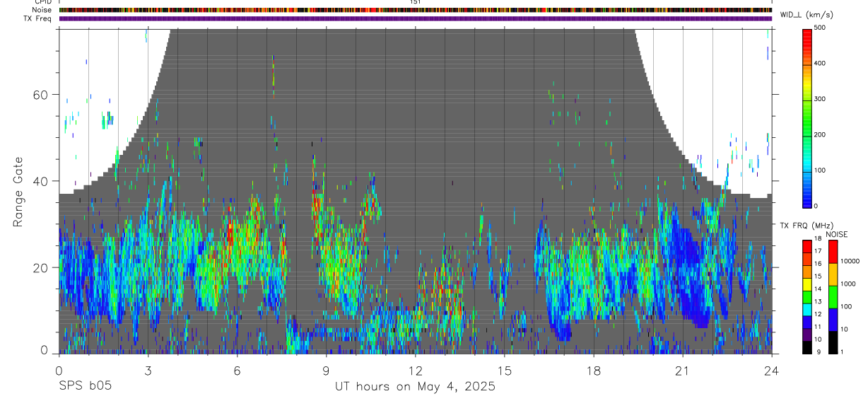Click the SPS b05 beam label

pos(85,386)
